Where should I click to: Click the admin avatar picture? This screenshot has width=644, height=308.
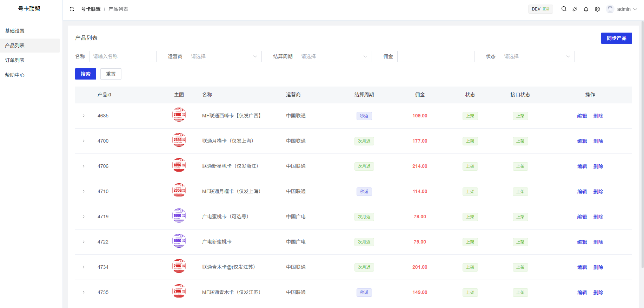(610, 9)
